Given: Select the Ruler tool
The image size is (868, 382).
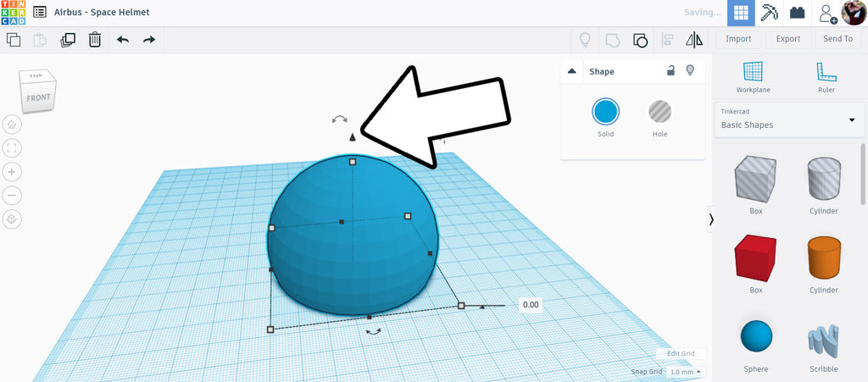Looking at the screenshot, I should (826, 77).
